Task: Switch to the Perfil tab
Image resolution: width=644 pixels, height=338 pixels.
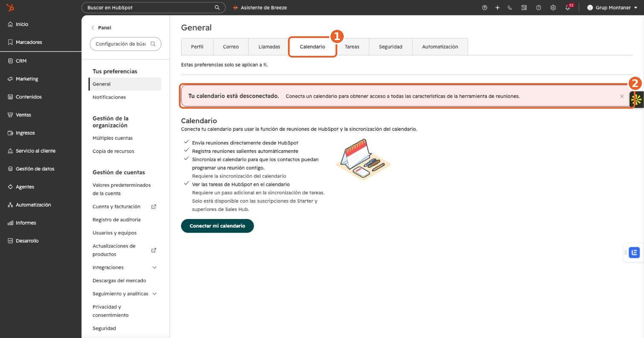Action: coord(197,47)
